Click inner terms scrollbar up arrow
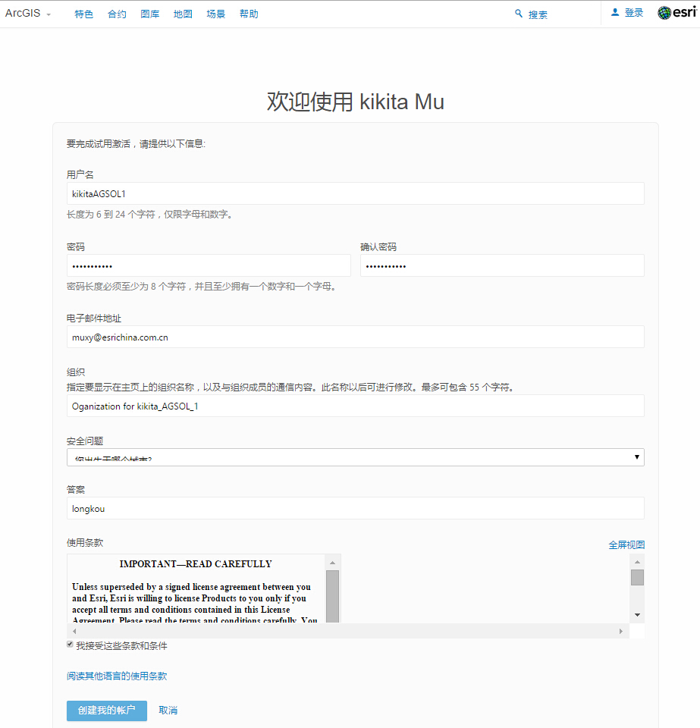The width and height of the screenshot is (700, 728). tap(332, 563)
